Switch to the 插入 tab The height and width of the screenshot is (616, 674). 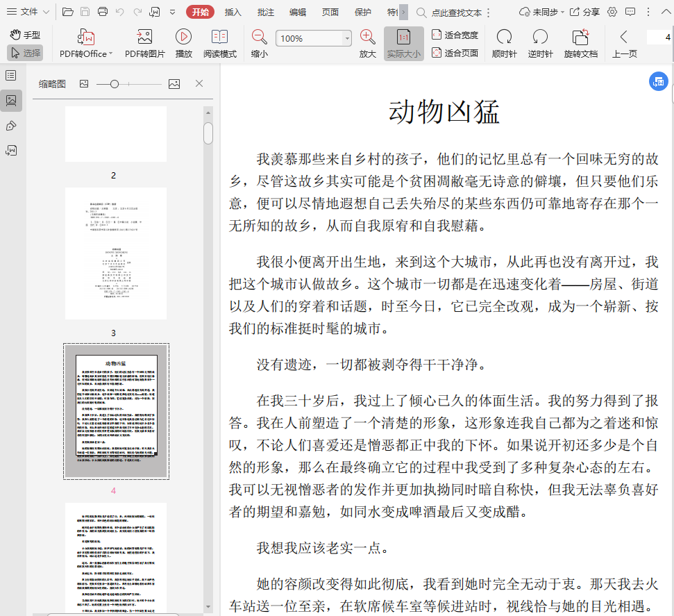pyautogui.click(x=233, y=12)
